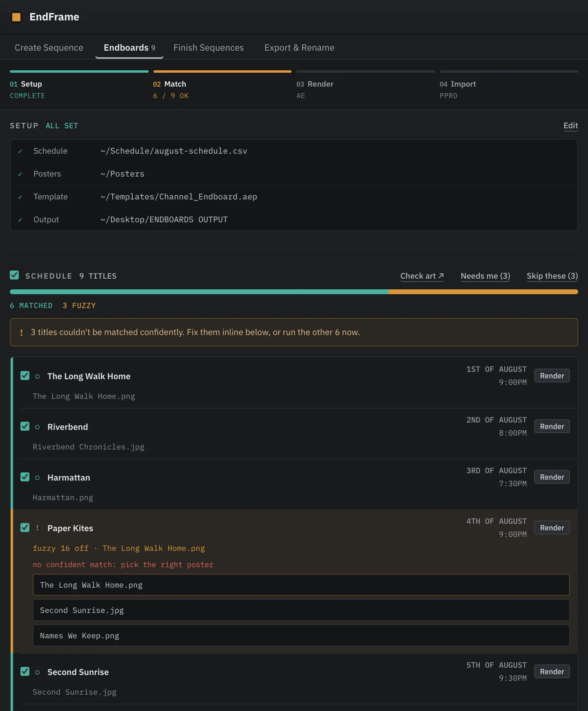Uncheck the Paper Kites checkbox
The image size is (588, 711).
pos(25,528)
